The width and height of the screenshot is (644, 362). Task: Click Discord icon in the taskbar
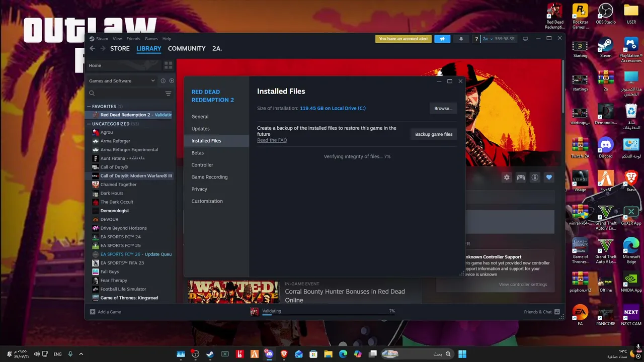click(x=269, y=354)
